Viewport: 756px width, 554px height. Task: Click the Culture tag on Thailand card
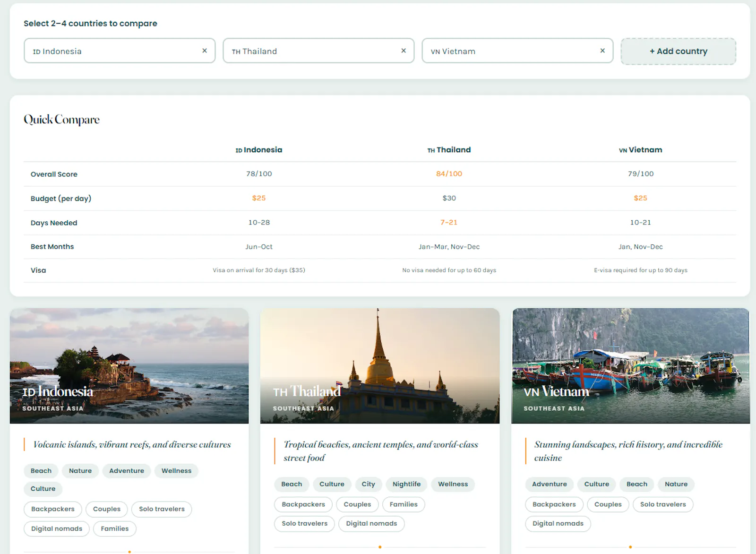332,484
